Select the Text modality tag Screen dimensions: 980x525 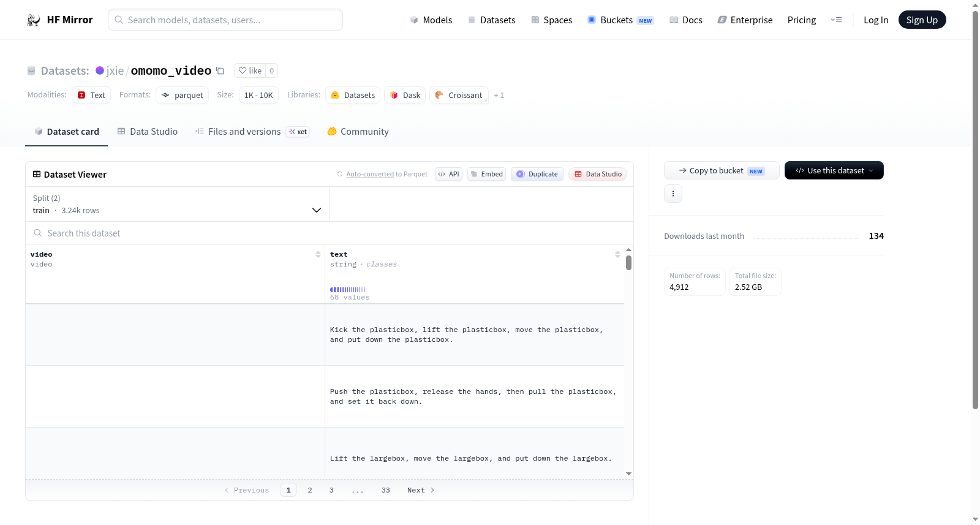coord(91,95)
